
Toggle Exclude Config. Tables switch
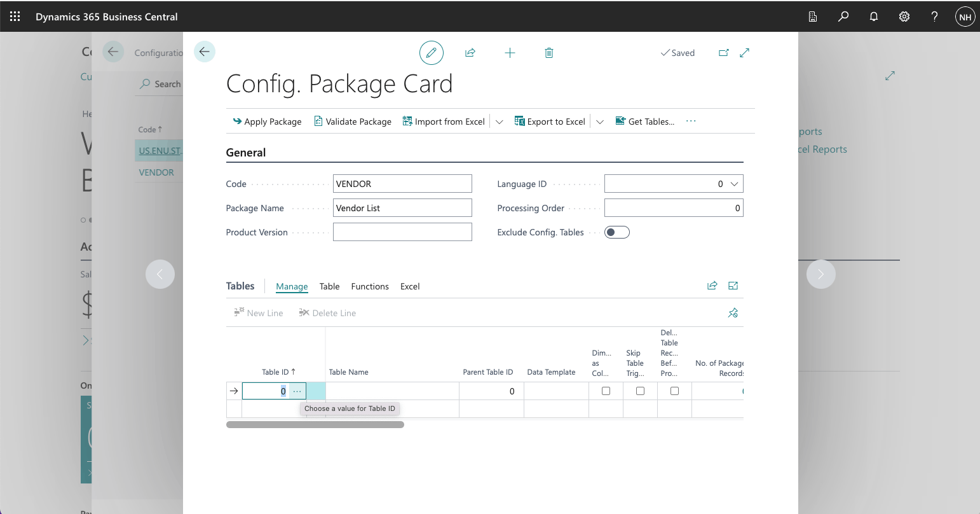617,232
